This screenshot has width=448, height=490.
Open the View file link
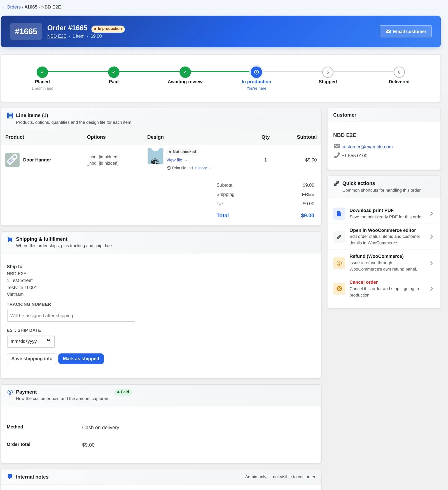177,160
